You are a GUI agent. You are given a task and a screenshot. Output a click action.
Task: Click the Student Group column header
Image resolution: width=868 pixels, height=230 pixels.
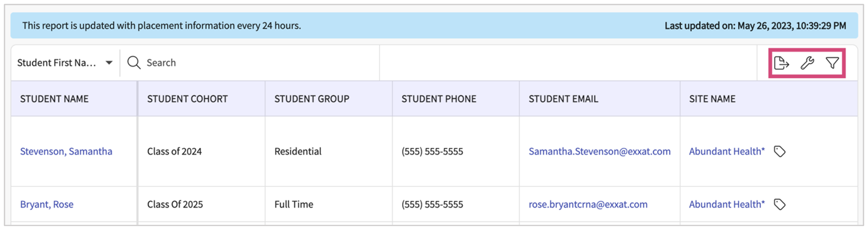click(x=312, y=99)
